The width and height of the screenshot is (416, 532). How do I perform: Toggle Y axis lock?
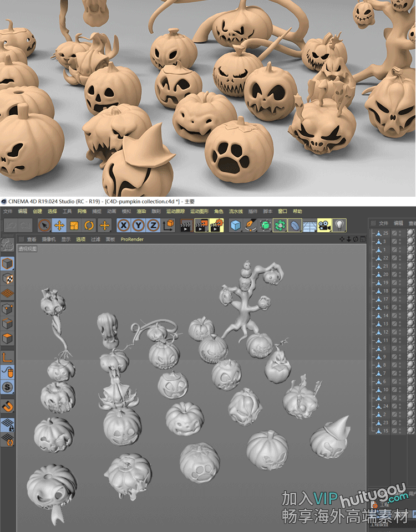(138, 225)
